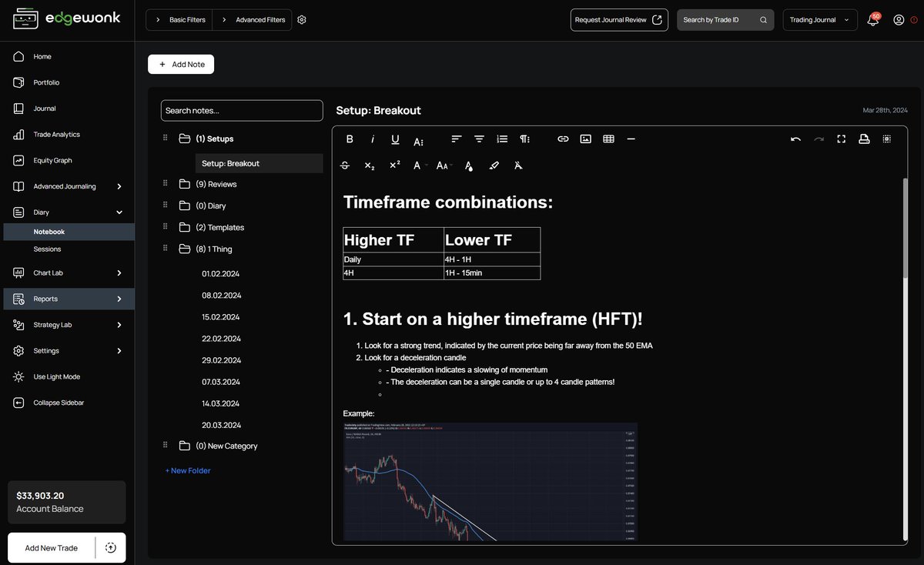This screenshot has height=565, width=924.
Task: Insert a horizontal line
Action: pos(631,139)
